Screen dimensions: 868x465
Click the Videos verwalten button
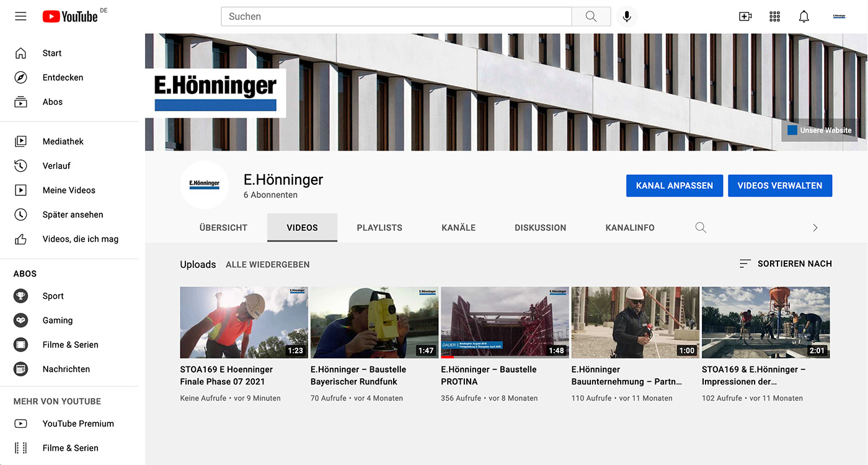tap(780, 185)
